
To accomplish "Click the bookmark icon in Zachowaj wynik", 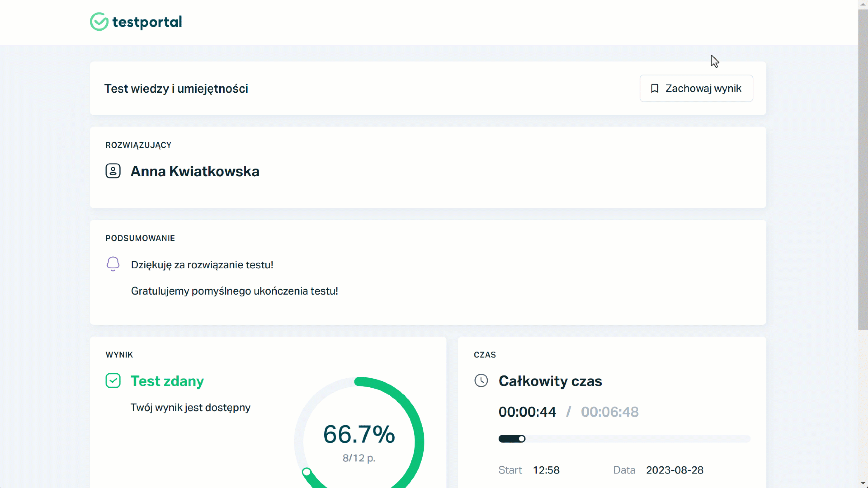I will (654, 88).
